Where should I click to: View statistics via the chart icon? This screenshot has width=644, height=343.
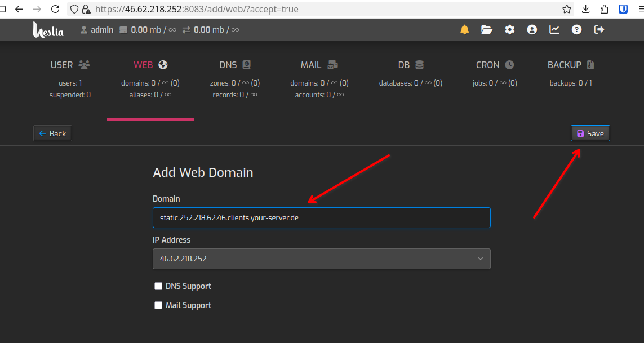(554, 30)
